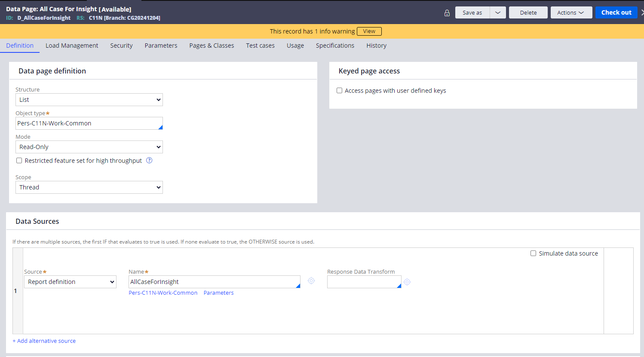Click View on the info warning banner
Screen dimensions: 644x357
coord(369,31)
